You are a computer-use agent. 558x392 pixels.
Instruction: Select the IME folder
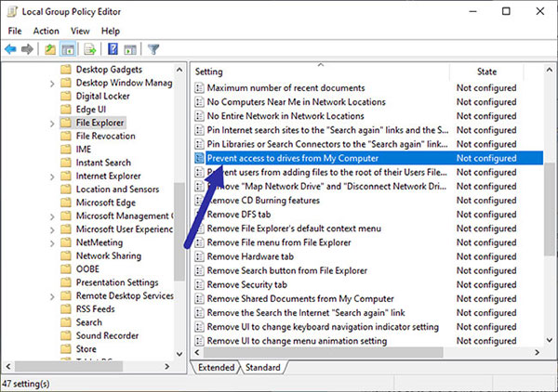coord(84,150)
